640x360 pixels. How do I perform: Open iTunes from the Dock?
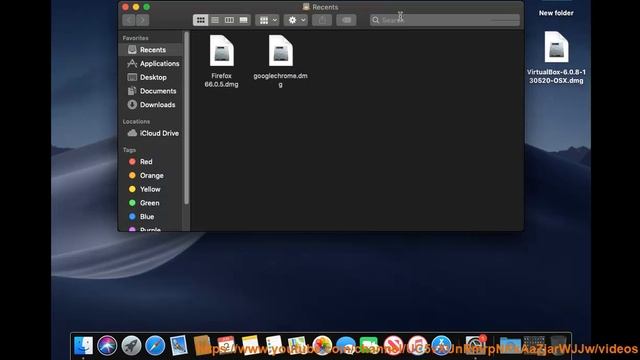click(x=417, y=345)
